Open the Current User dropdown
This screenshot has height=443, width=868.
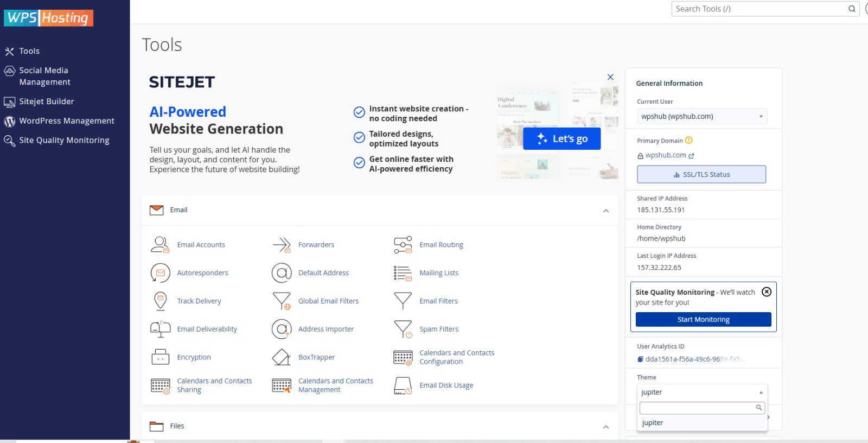coord(701,116)
